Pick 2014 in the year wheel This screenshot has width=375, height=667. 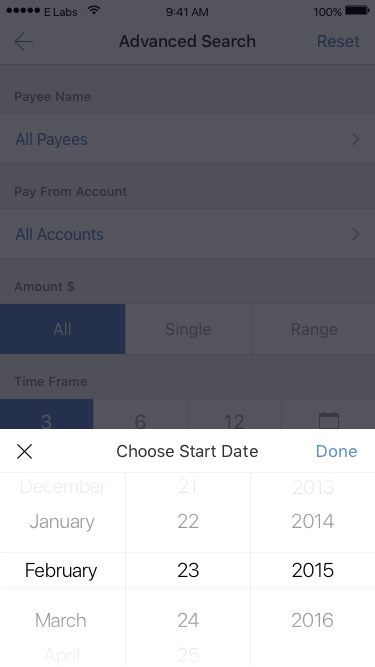click(x=312, y=522)
